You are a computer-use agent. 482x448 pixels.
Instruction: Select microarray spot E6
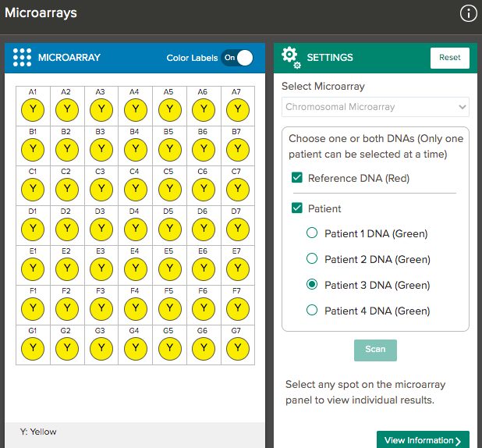pyautogui.click(x=204, y=269)
